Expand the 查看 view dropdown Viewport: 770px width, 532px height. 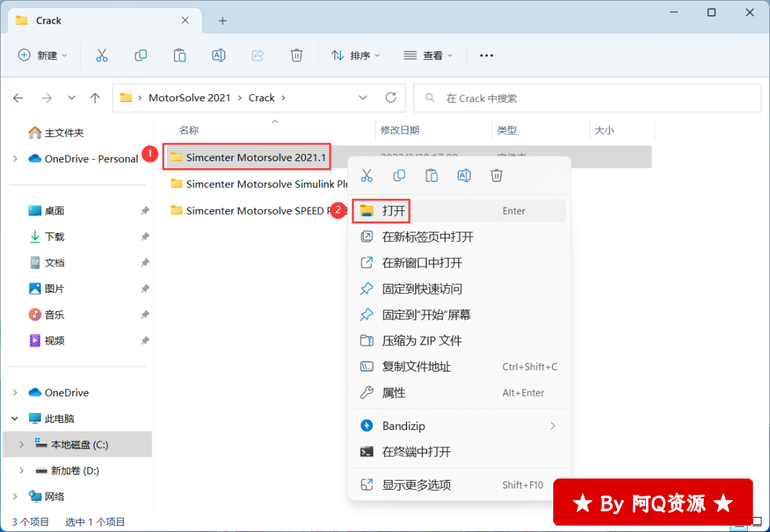(x=428, y=56)
